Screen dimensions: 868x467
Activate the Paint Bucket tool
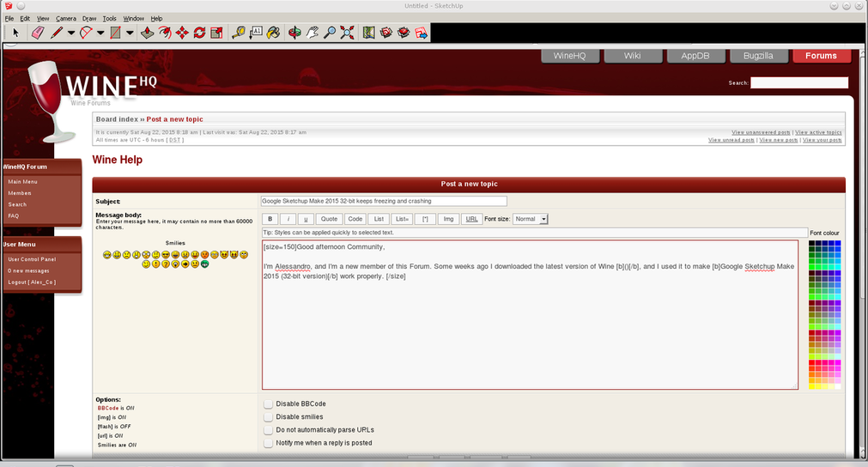pos(273,33)
